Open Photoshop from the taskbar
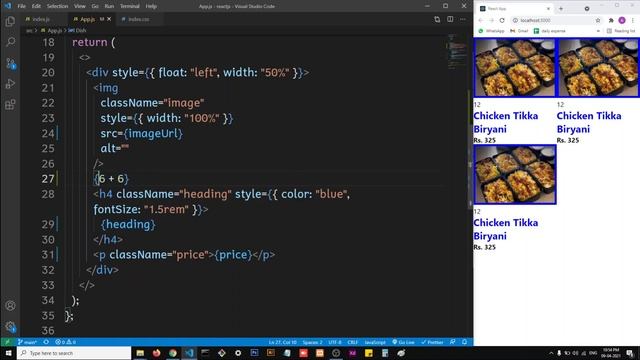Viewport: 640px width, 360px height. click(254, 353)
